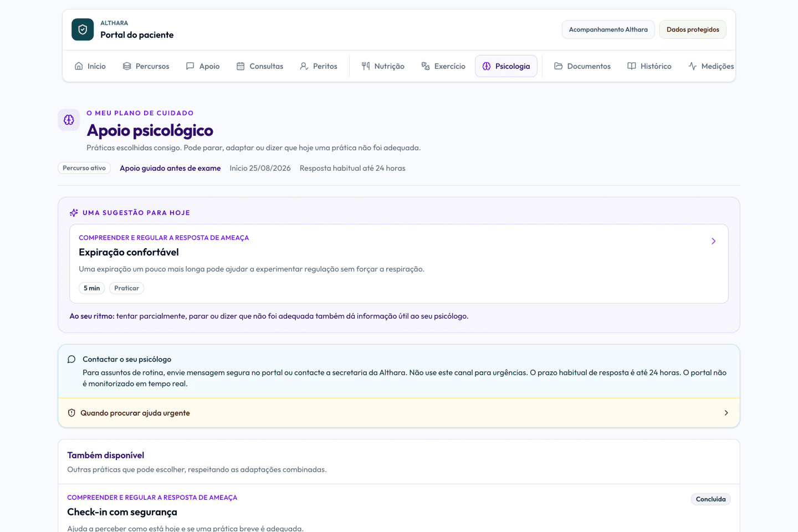Click the Consultas calendar icon
798x532 pixels.
coord(241,66)
